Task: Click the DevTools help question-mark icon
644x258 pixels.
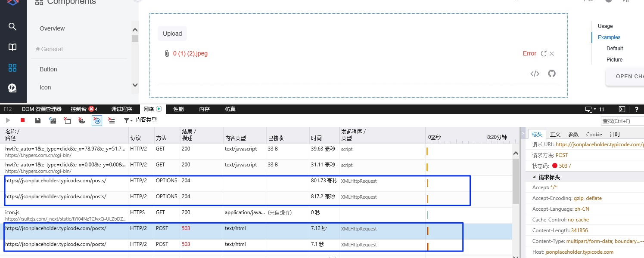Action: pos(637,109)
